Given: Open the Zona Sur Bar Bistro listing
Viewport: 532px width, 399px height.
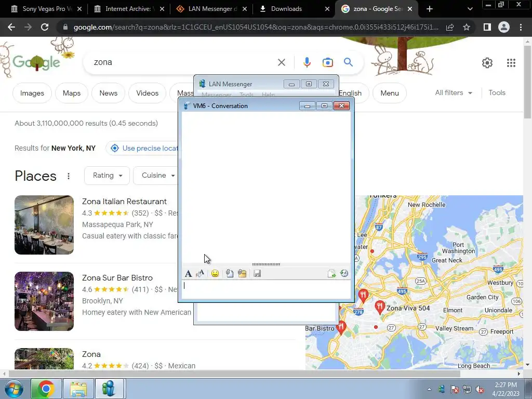Looking at the screenshot, I should pos(117,278).
